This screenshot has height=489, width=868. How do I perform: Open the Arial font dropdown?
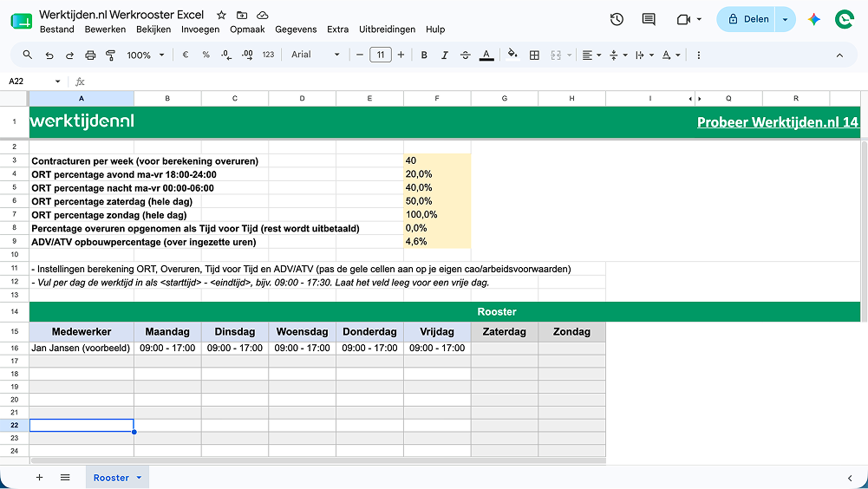coord(315,55)
